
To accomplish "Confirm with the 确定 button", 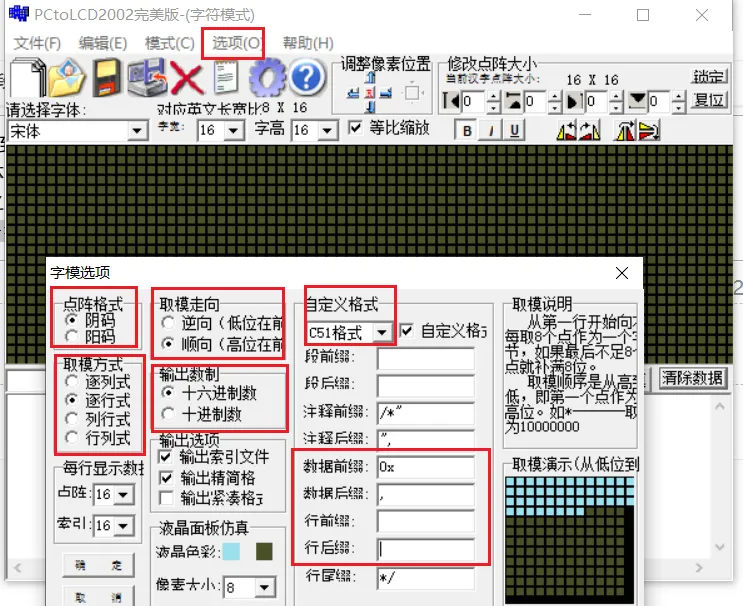I will pos(99,565).
